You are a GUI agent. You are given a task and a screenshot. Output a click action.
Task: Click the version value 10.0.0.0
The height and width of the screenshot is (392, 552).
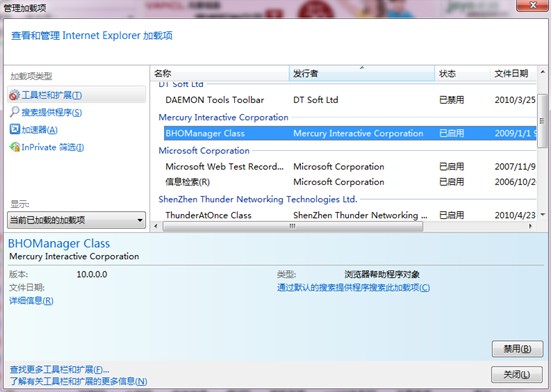(x=92, y=274)
